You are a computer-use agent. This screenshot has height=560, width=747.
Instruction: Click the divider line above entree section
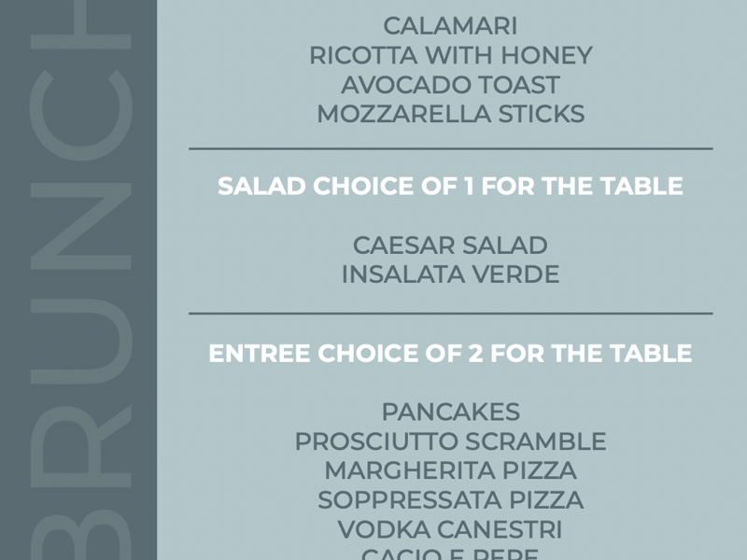click(451, 314)
